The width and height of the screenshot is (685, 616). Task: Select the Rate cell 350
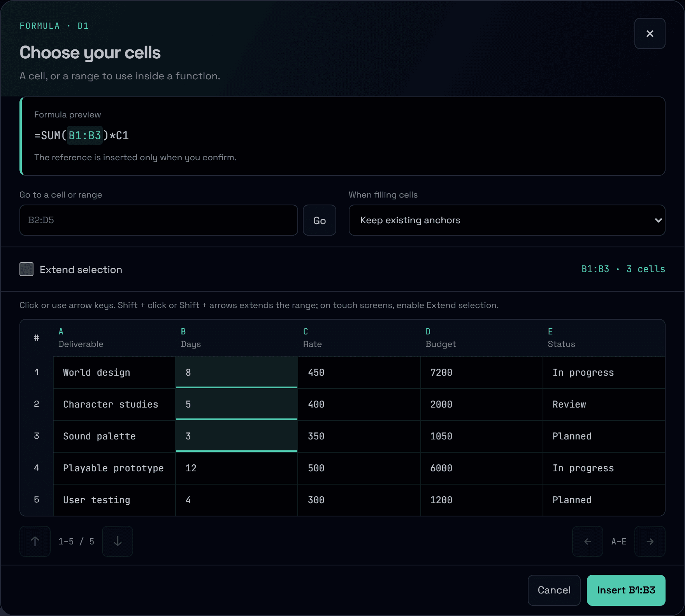click(x=359, y=436)
